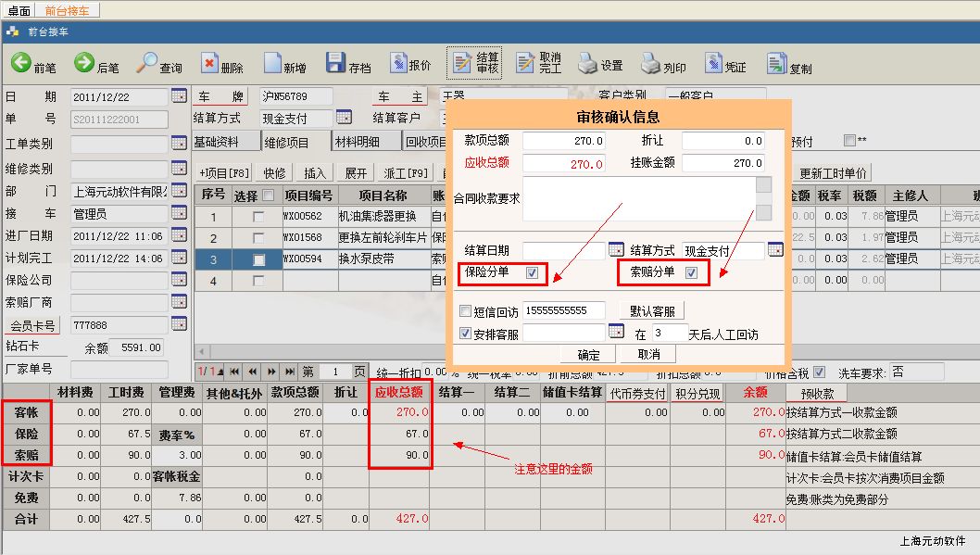Click the 取消 button in the dialog
Screen dimensions: 980x555
coord(649,355)
